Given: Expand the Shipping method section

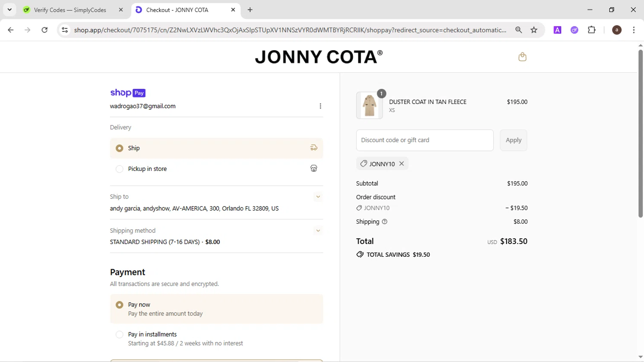Looking at the screenshot, I should (x=318, y=231).
